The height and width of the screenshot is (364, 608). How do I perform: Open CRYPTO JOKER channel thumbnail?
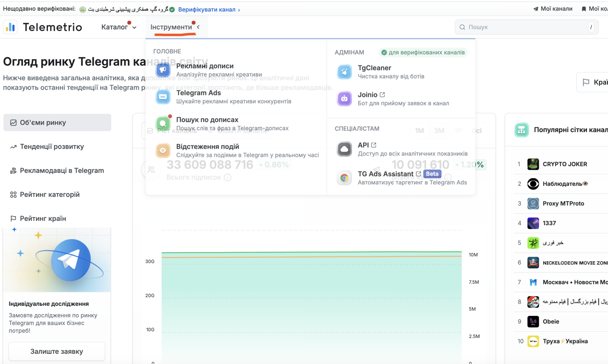pyautogui.click(x=533, y=164)
